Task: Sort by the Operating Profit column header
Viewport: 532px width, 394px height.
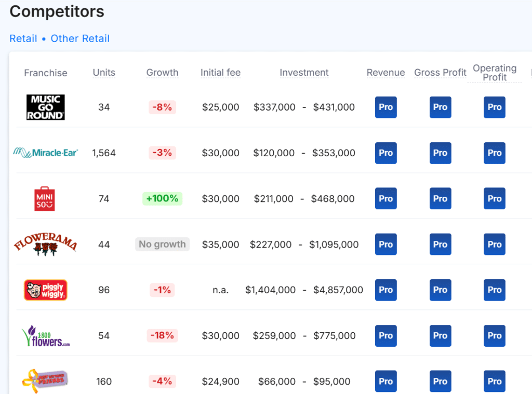Action: tap(495, 73)
